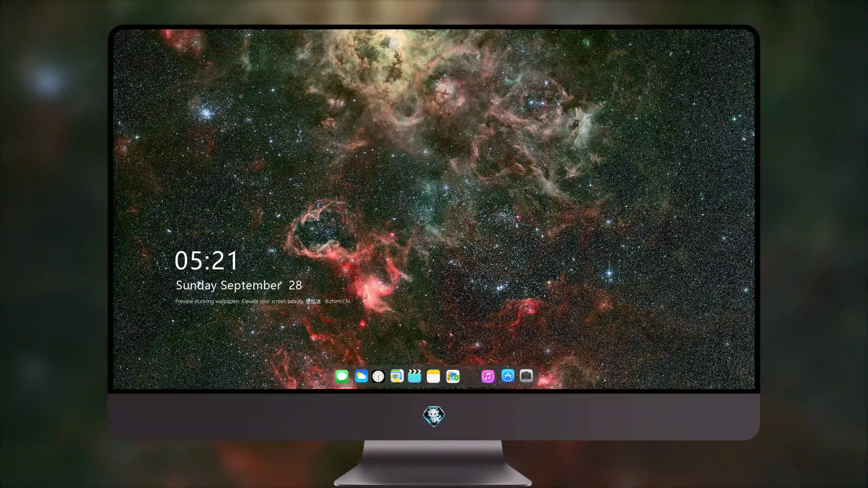Open the pink iTunes music app
The image size is (868, 488).
488,376
